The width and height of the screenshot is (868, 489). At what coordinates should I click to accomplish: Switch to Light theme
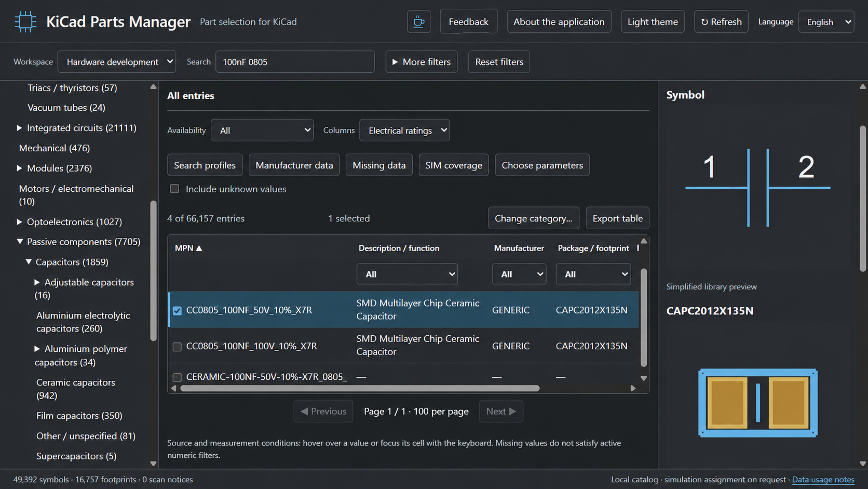pyautogui.click(x=653, y=22)
